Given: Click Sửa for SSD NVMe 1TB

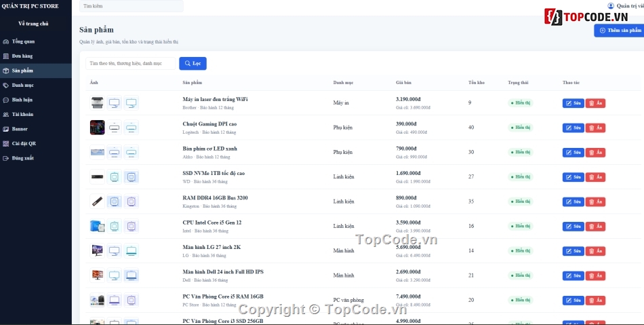Looking at the screenshot, I should [573, 177].
